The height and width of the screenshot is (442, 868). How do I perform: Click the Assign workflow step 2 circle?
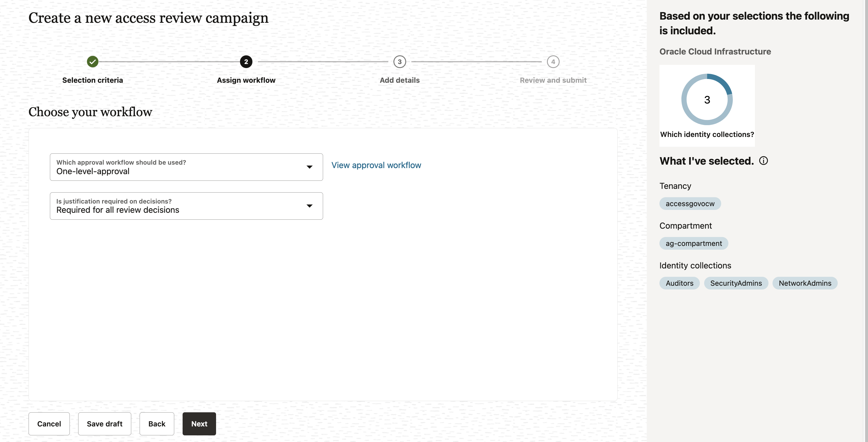point(246,62)
